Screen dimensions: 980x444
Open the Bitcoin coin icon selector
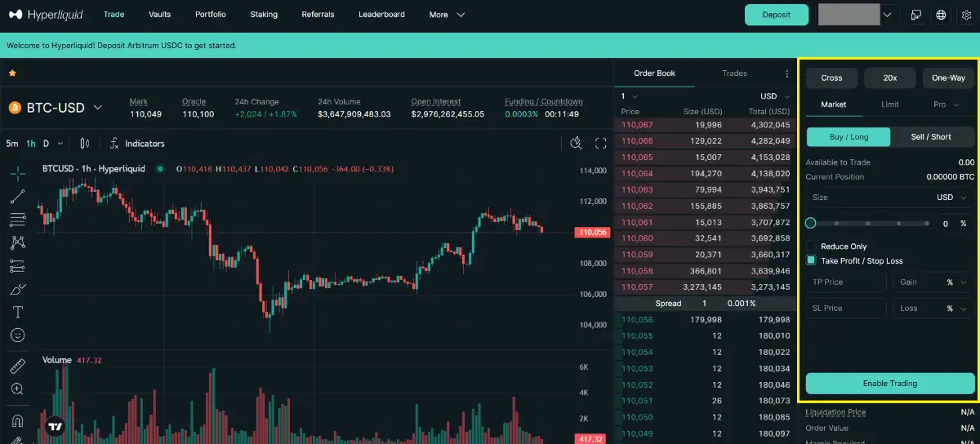click(15, 108)
